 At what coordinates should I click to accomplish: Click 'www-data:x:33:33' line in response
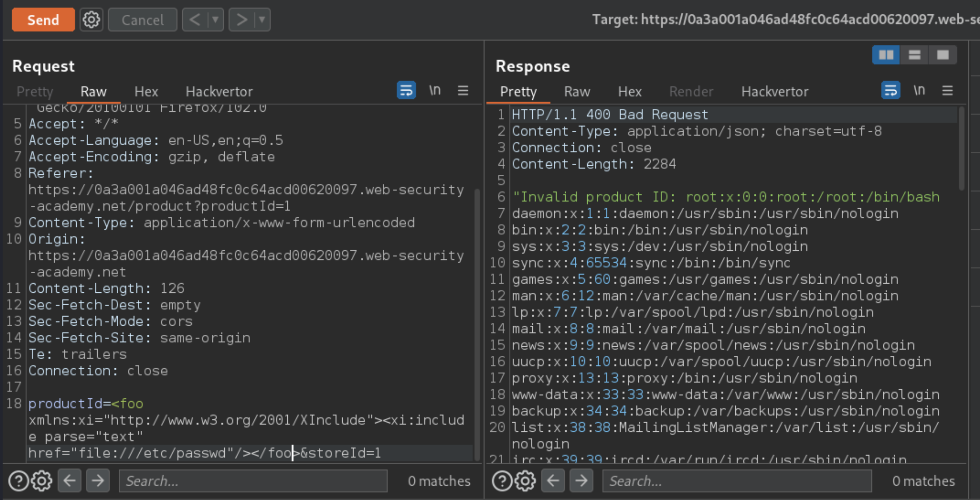coord(726,395)
